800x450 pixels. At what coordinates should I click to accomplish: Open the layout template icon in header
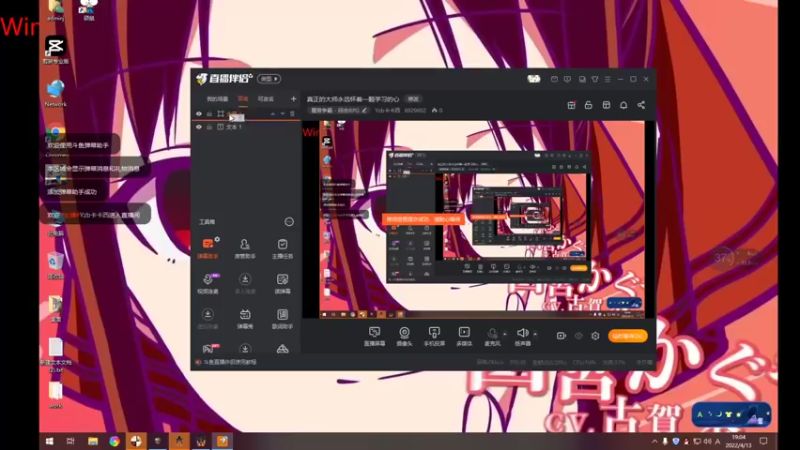(x=606, y=105)
